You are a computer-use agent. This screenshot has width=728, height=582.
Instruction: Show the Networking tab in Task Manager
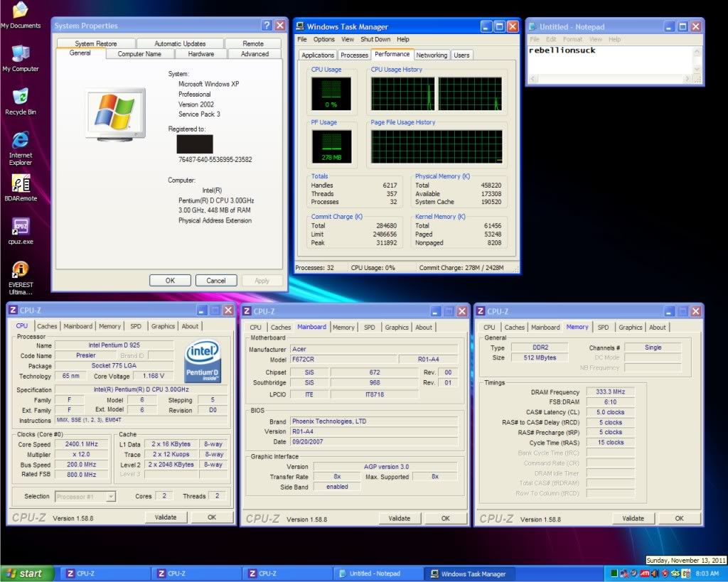tap(432, 55)
